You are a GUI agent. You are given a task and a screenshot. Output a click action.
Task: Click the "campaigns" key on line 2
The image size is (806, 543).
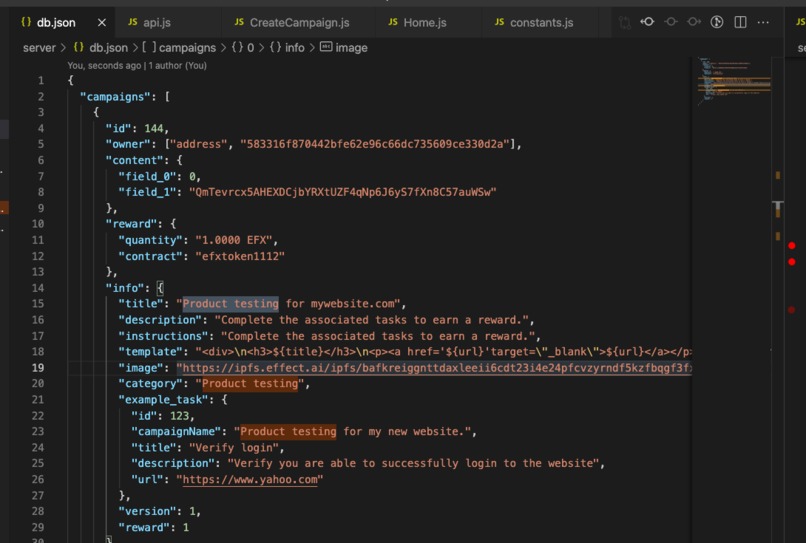pos(115,97)
